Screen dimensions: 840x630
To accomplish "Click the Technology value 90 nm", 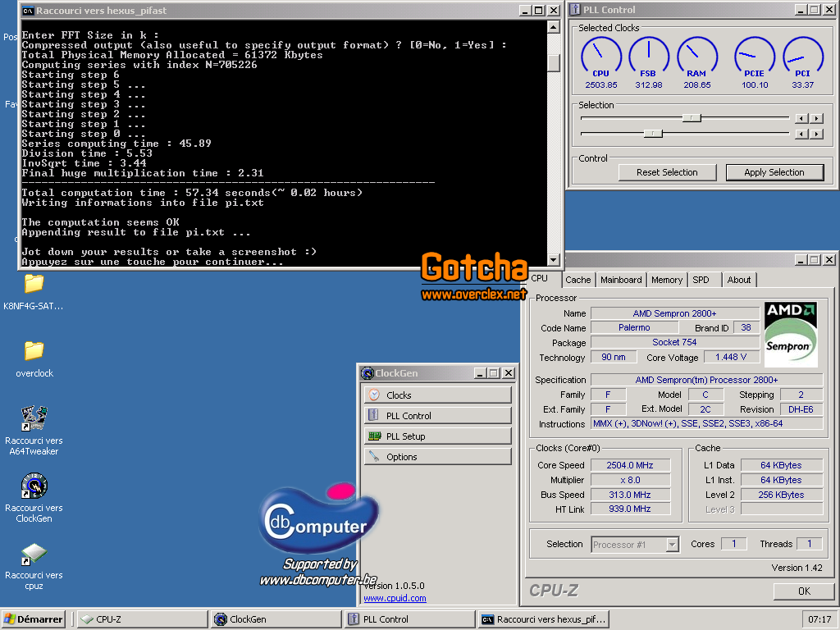I will [x=614, y=357].
